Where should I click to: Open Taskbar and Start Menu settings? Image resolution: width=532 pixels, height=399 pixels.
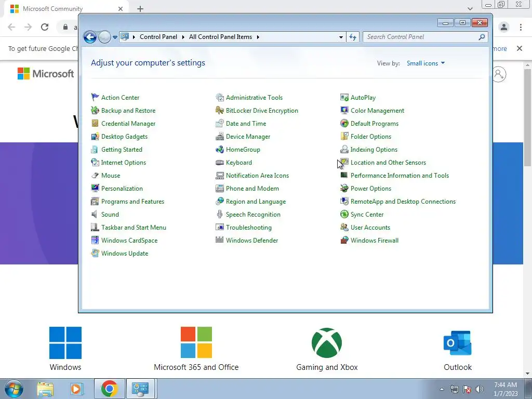[x=134, y=228]
